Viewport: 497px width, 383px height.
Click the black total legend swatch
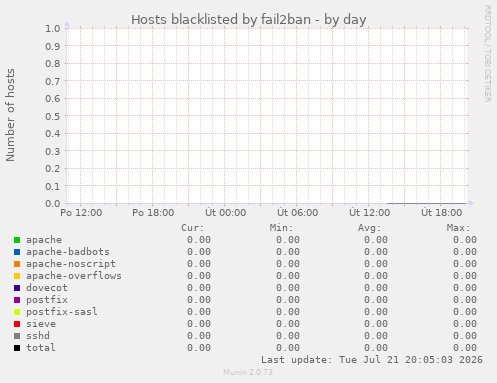coord(17,348)
